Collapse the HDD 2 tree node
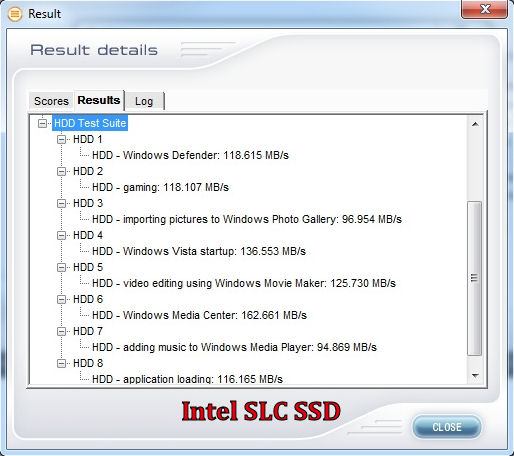 [61, 172]
